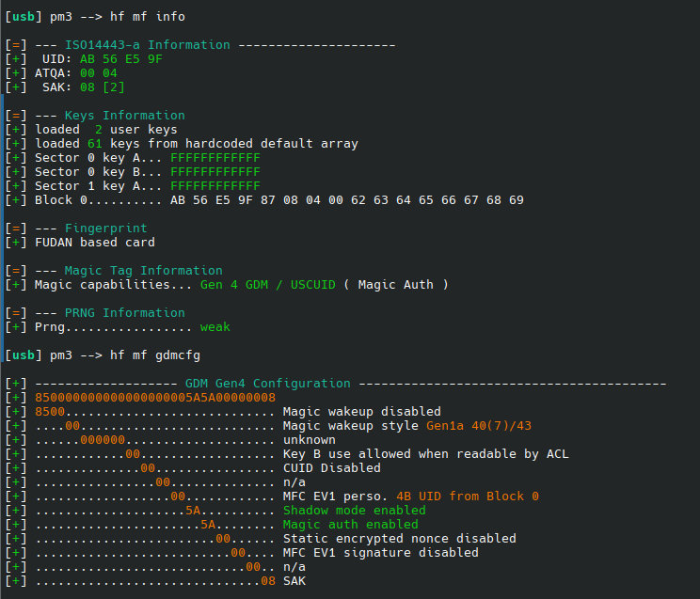Click the 'Magic wakeup disabled' line
This screenshot has height=599, width=700.
coord(361,412)
